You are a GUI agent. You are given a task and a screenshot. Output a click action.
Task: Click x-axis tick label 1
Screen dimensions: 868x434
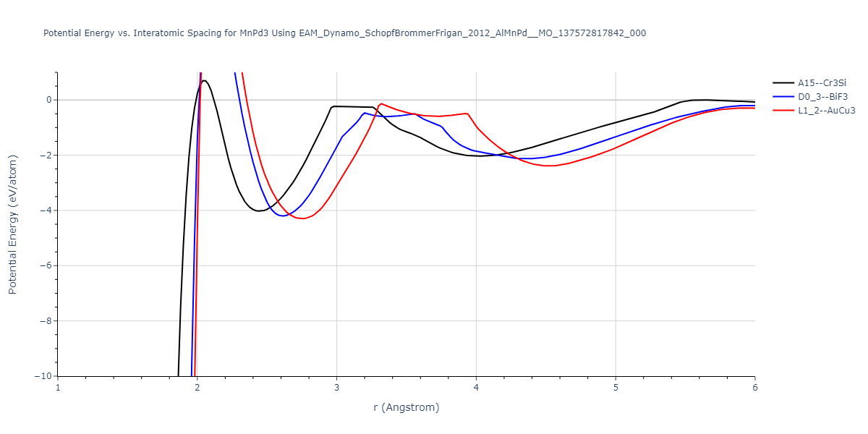58,387
